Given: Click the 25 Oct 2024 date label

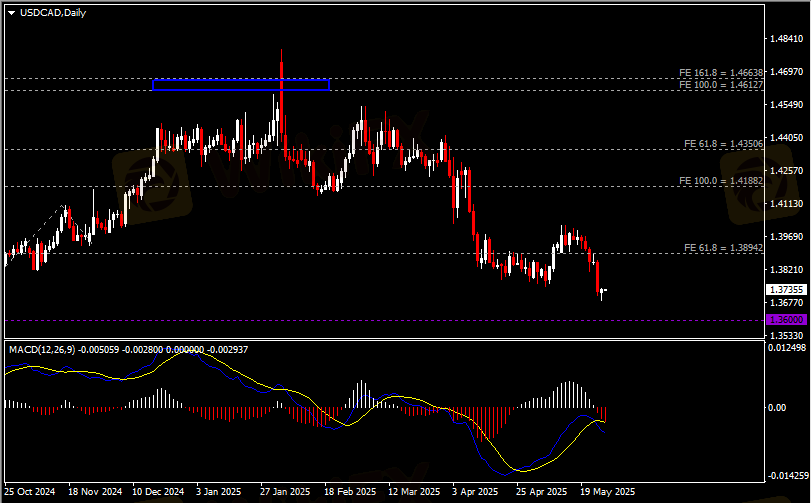Looking at the screenshot, I should [30, 492].
